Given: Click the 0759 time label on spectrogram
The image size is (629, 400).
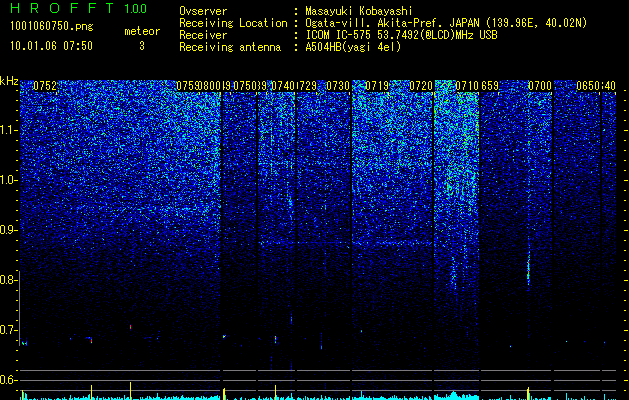Looking at the screenshot, I should [x=187, y=86].
